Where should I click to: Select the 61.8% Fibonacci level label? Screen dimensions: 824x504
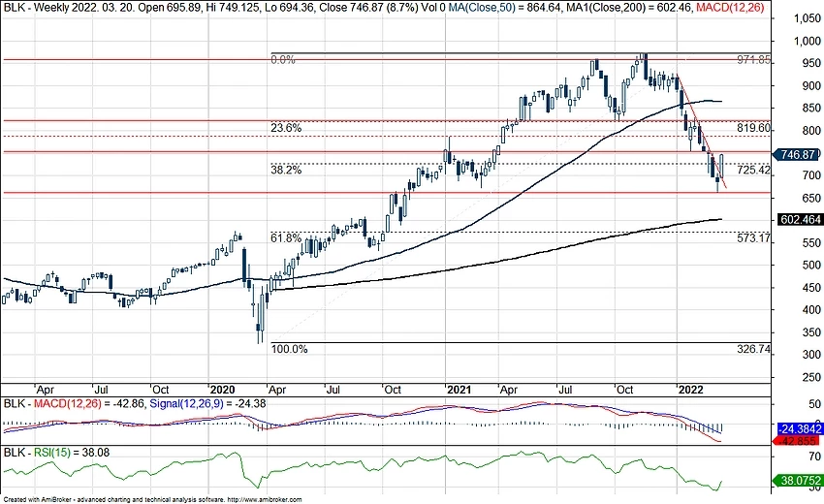286,238
